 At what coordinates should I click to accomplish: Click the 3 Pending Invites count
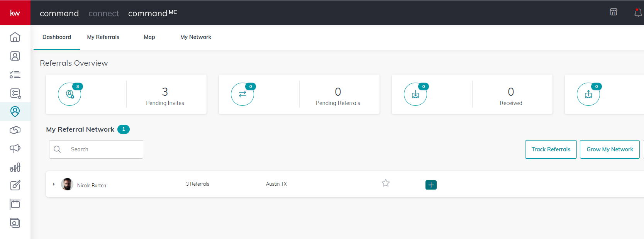165,92
